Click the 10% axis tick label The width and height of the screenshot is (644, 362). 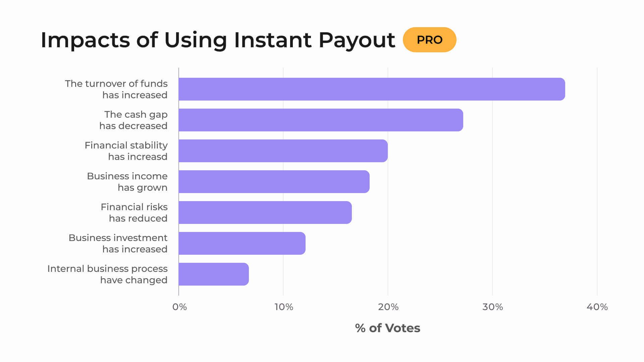284,307
